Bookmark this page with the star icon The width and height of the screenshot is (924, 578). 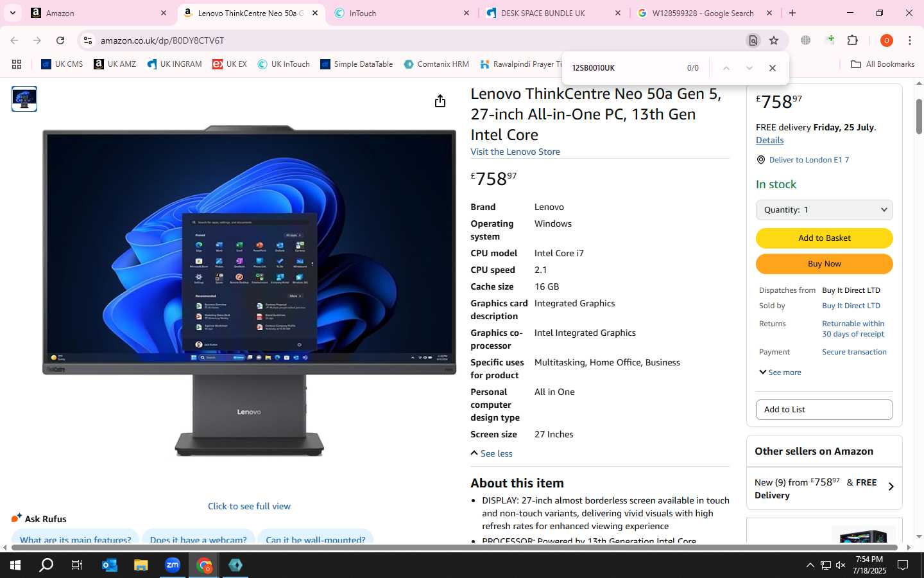pos(774,40)
